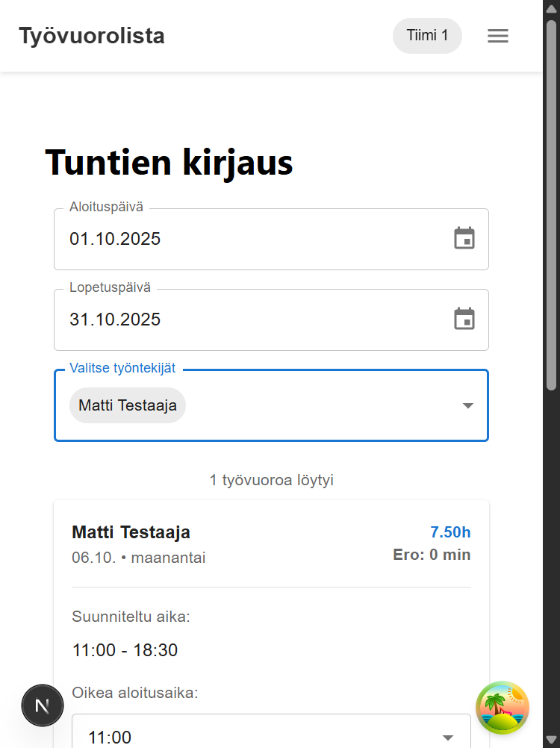This screenshot has width=560, height=748.
Task: Click the scrollbar up arrow
Action: [x=550, y=7]
